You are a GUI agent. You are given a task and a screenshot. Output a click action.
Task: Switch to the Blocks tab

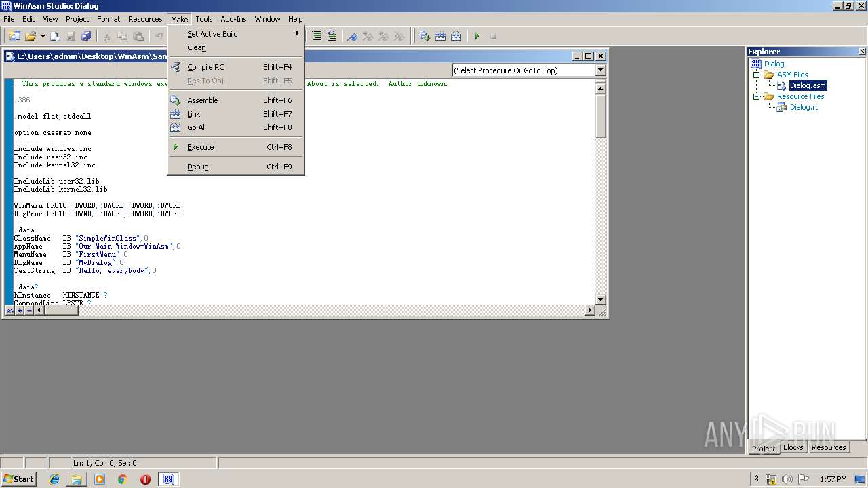click(793, 447)
